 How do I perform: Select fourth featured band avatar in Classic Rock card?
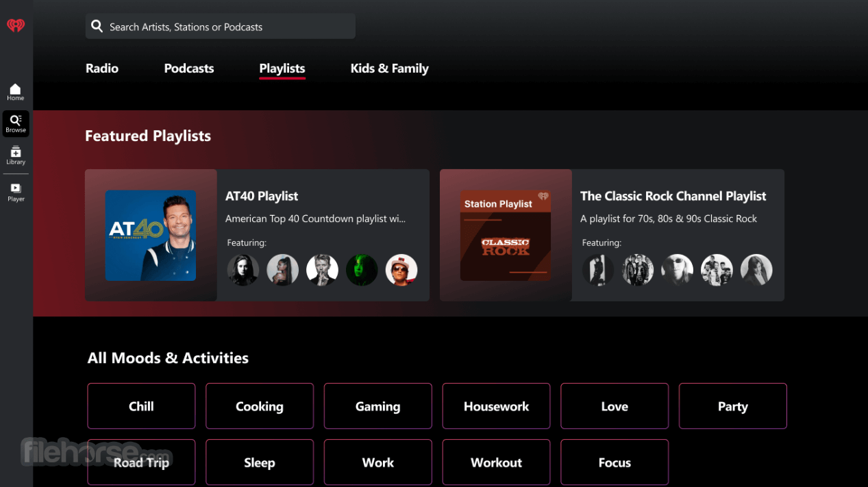pos(717,270)
